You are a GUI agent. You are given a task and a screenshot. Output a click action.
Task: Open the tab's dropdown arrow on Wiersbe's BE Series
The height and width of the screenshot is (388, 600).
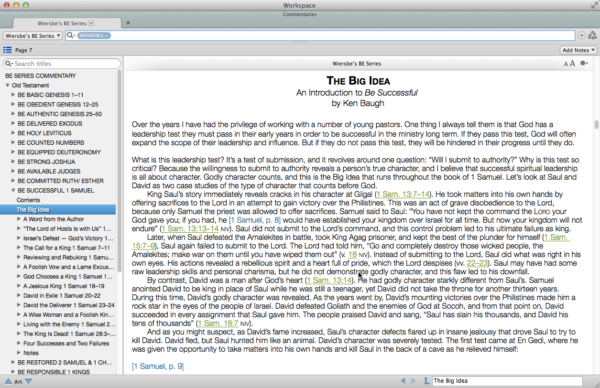pos(91,23)
